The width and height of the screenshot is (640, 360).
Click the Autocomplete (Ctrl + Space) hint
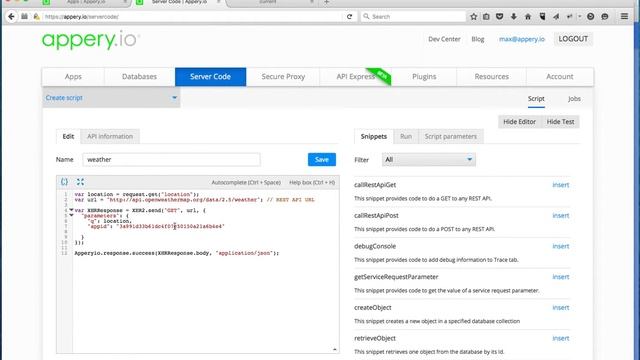click(x=246, y=182)
